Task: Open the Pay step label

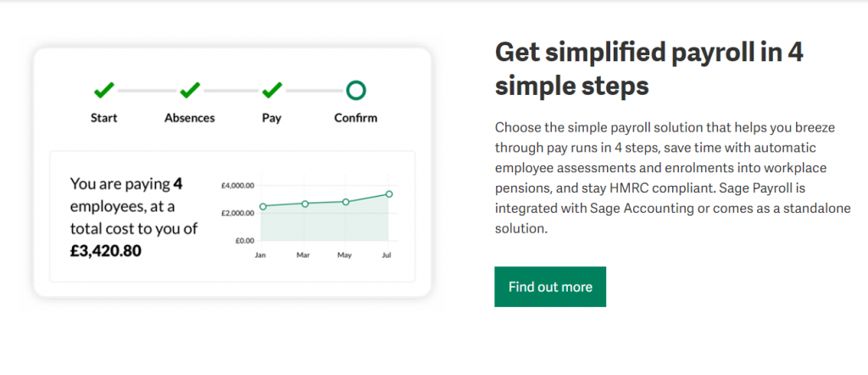Action: coord(272,118)
